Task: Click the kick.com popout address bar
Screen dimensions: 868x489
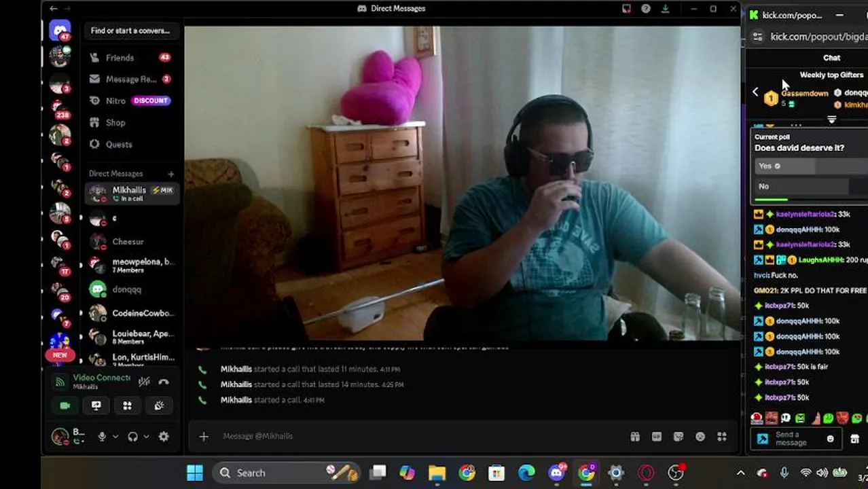Action: tap(818, 37)
